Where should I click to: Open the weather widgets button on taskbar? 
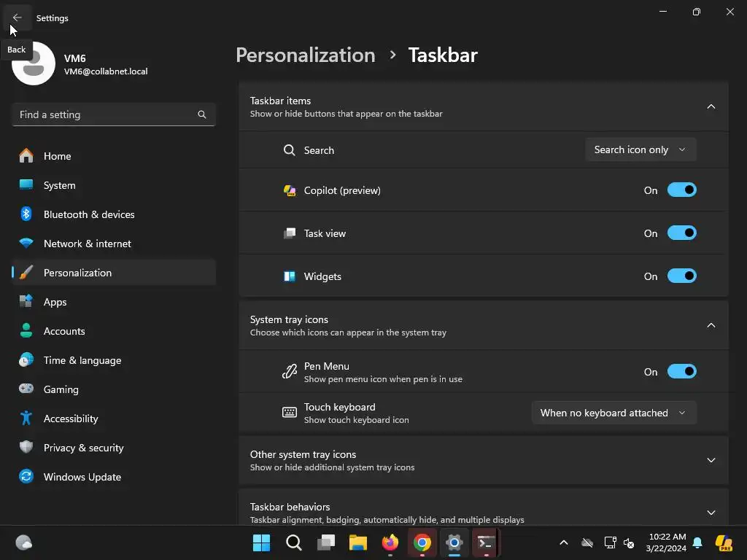coord(24,542)
